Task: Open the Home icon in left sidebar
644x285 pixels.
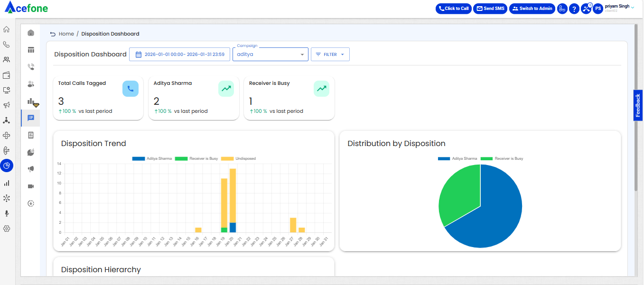Action: coord(7,29)
